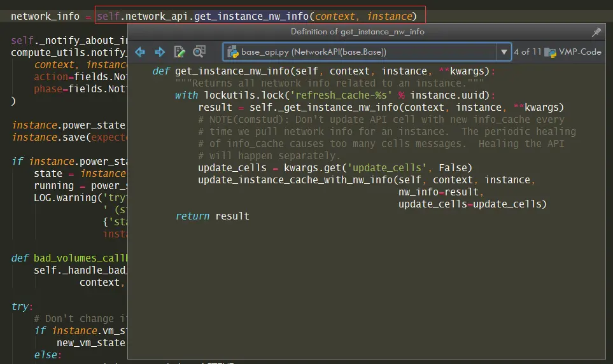Go back to previous definition with left arrow
Screen dimensions: 613x364
coord(140,52)
